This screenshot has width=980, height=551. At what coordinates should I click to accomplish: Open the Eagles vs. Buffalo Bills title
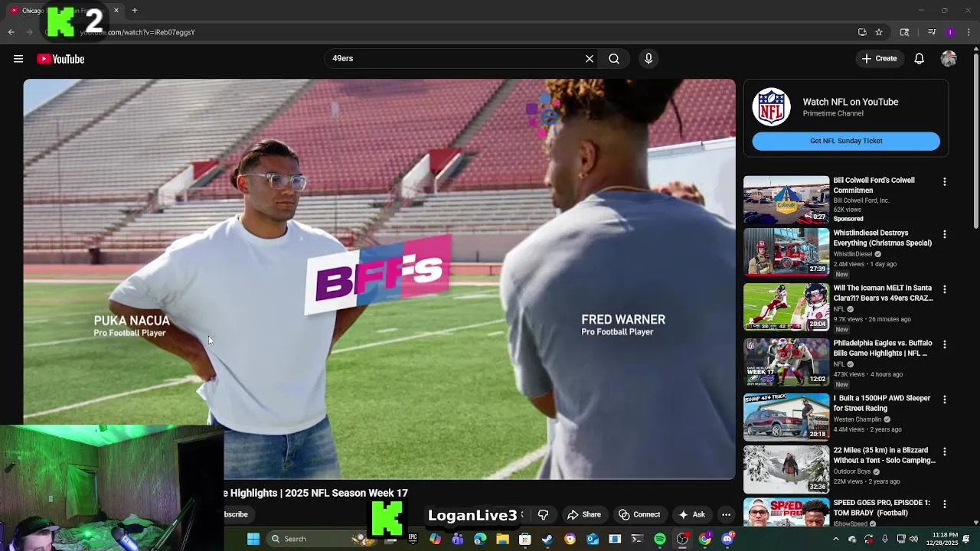click(x=882, y=348)
